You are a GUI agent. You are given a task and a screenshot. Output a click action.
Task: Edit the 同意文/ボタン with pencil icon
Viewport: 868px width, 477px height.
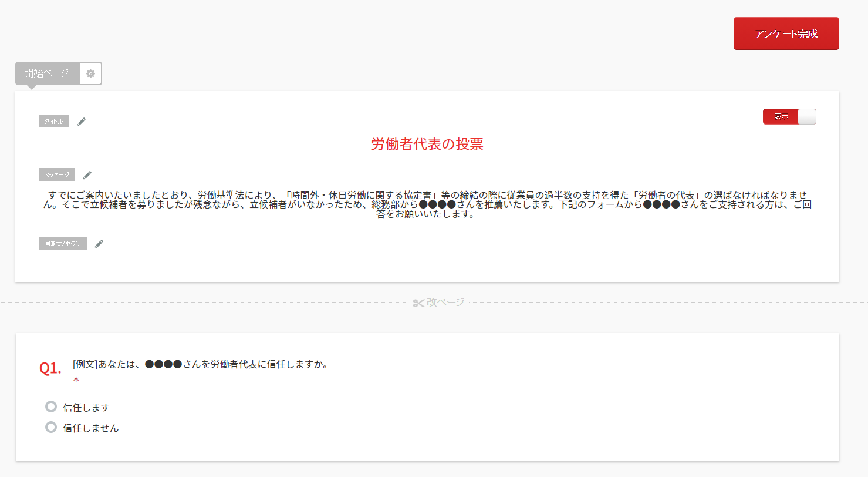coord(99,244)
